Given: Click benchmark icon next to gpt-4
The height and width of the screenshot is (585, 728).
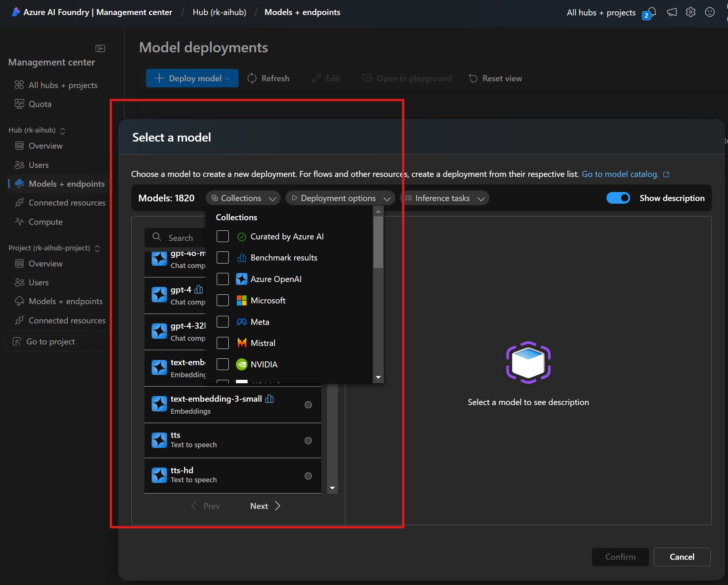Looking at the screenshot, I should (x=199, y=289).
